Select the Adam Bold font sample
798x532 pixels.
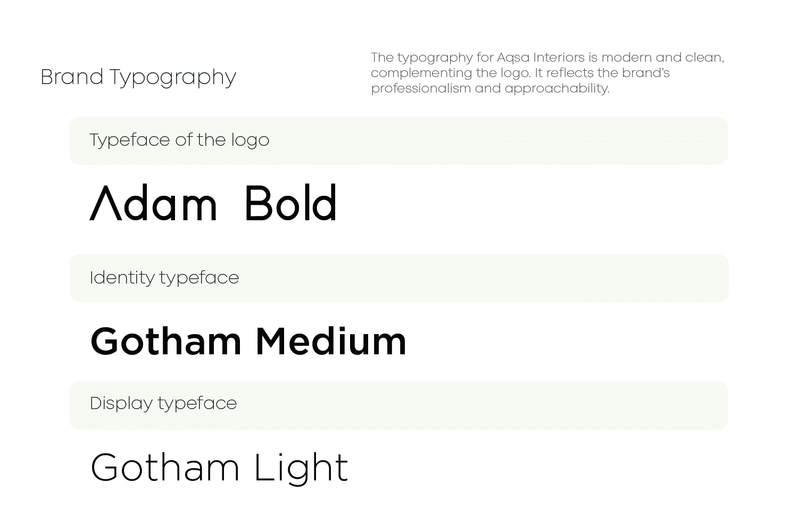[x=213, y=203]
